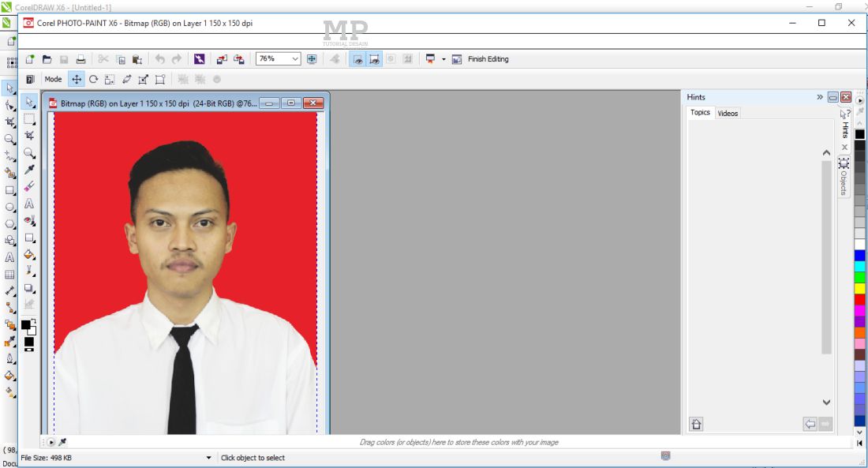This screenshot has width=868, height=468.
Task: Open the palette flyout menu arrow at top
Action: click(x=859, y=101)
